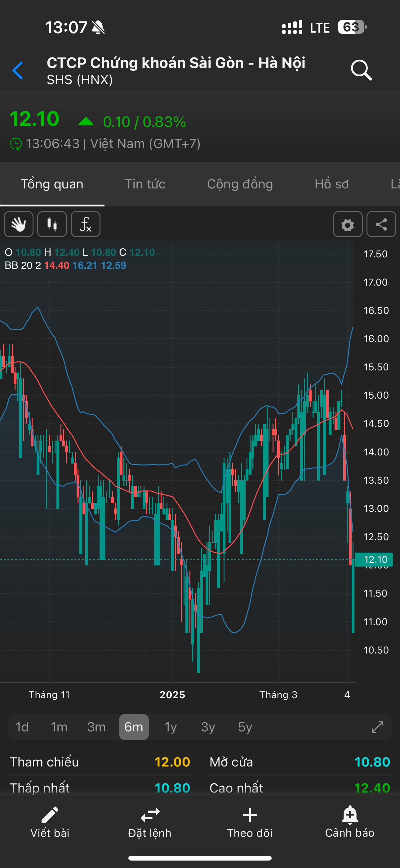Tap the realtime clock icon beside 13:06:43

point(16,144)
